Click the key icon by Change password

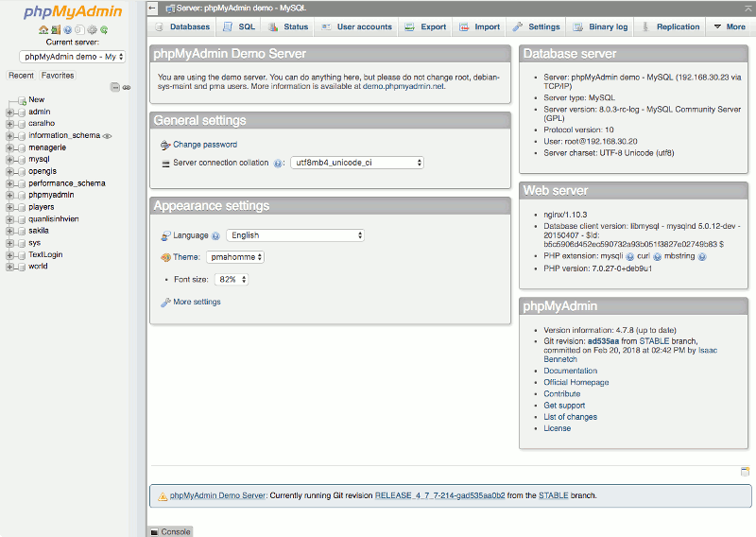pyautogui.click(x=165, y=145)
